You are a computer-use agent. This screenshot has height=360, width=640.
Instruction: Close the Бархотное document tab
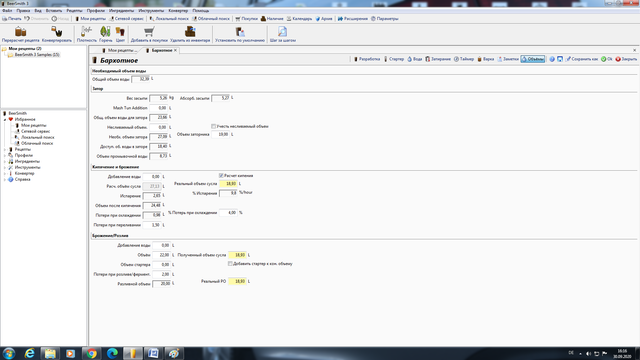pos(176,50)
